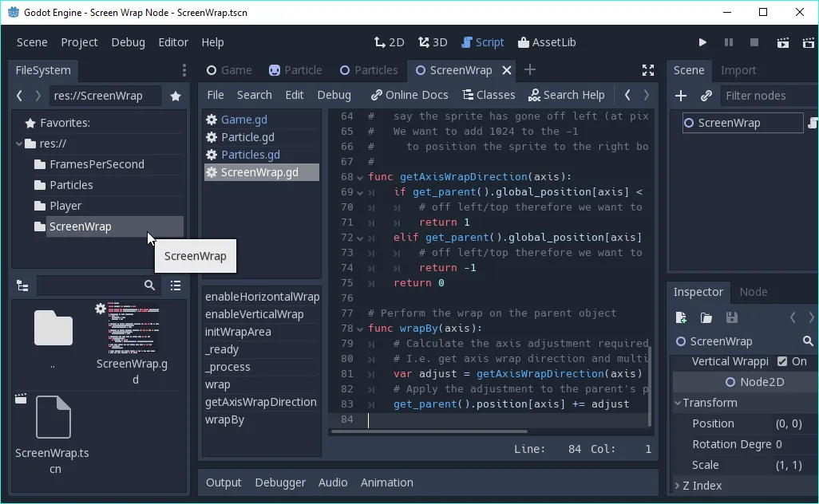Open Online Docs link
The width and height of the screenshot is (819, 504).
tap(409, 95)
